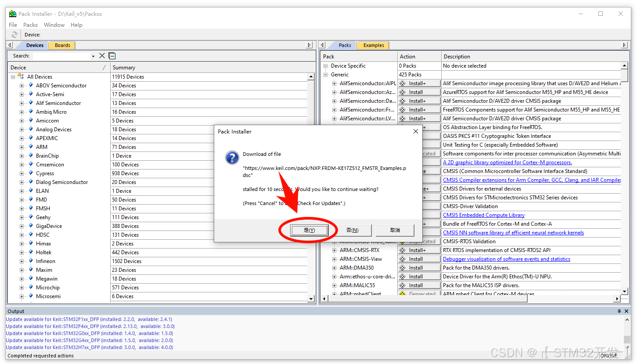Collapse the All Devices tree node
This screenshot has width=637, height=364.
coord(13,77)
